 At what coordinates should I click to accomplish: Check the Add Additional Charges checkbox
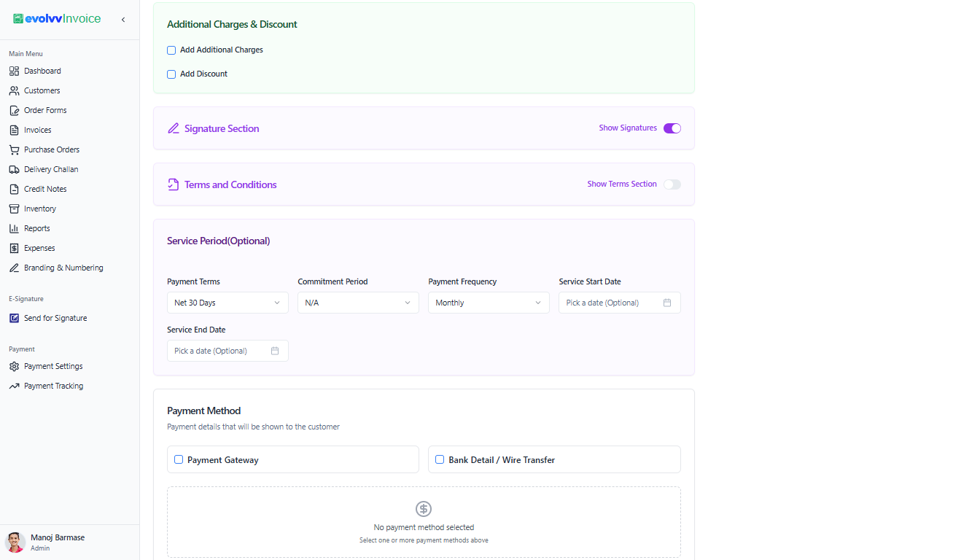point(171,50)
